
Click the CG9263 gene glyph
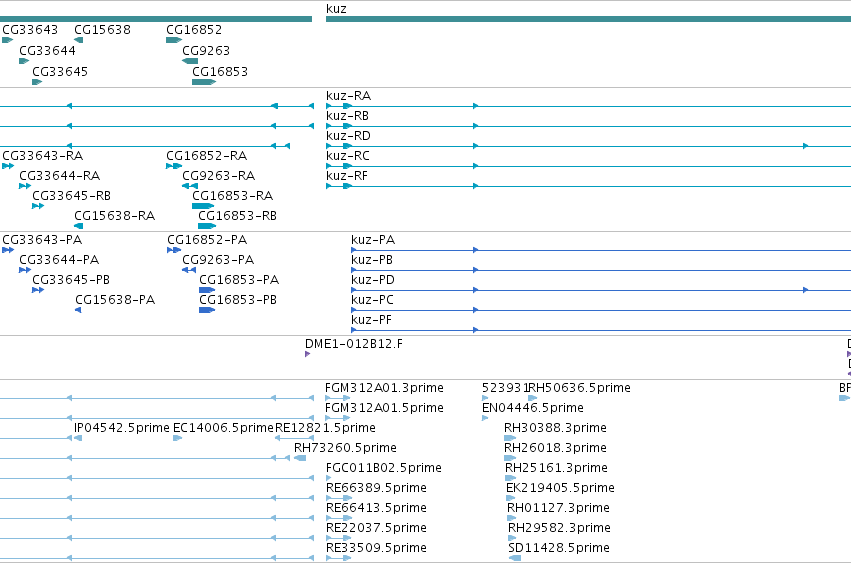click(190, 61)
